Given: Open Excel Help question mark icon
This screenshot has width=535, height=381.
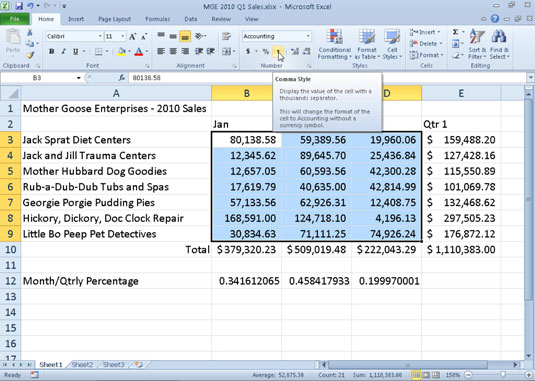Looking at the screenshot, I should tap(495, 19).
